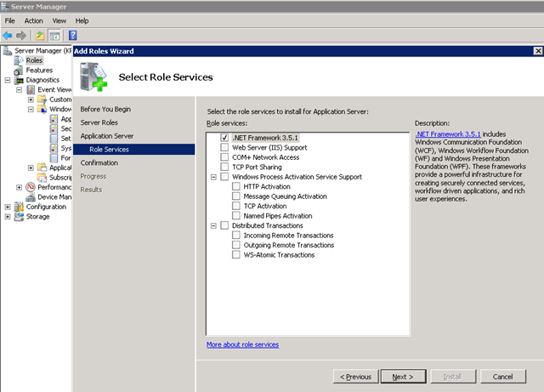Open the Help menu

(82, 20)
